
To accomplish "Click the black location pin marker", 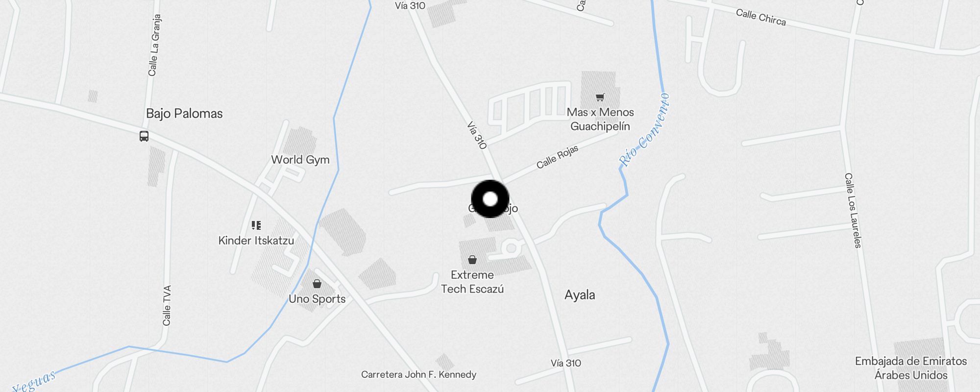I will tap(490, 199).
